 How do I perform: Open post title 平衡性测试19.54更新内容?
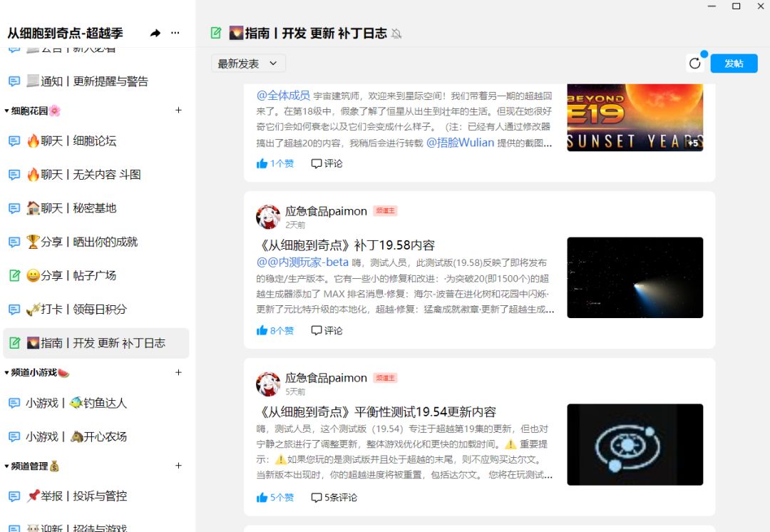point(376,411)
